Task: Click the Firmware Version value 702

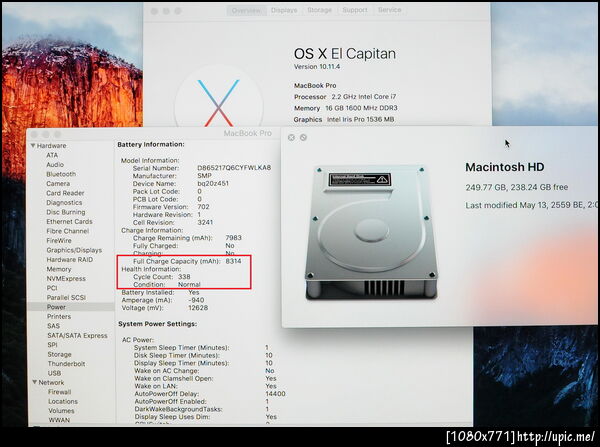Action: point(203,207)
